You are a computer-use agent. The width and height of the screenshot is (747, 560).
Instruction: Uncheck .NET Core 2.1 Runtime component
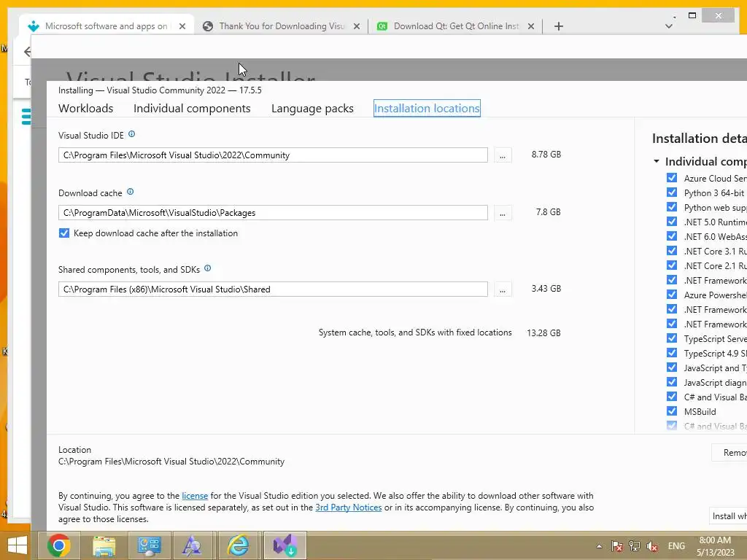[672, 265]
